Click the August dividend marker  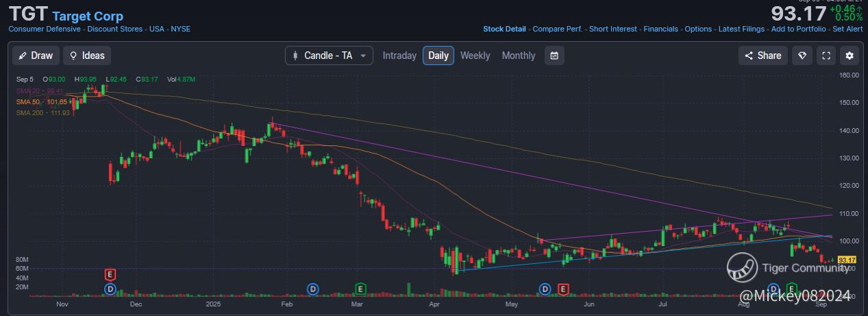774,289
